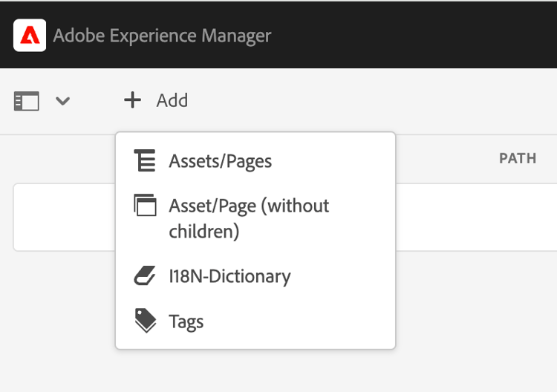Click the Adobe red logo icon
The width and height of the screenshot is (557, 392).
click(x=30, y=35)
